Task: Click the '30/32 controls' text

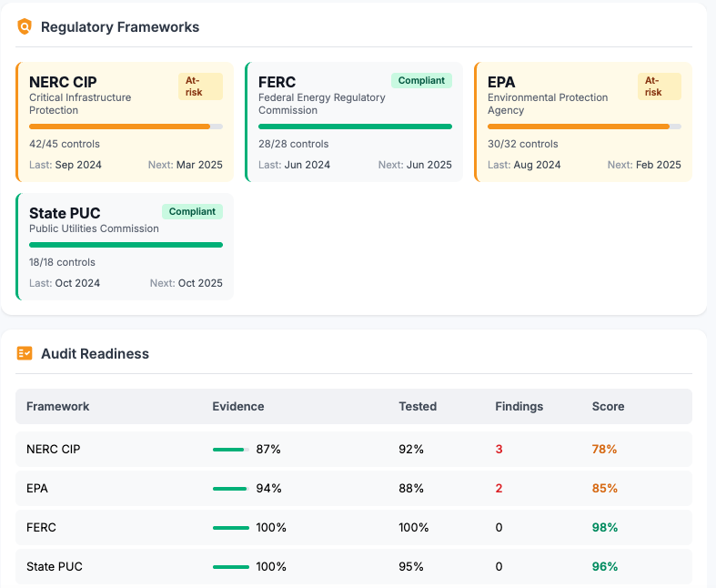Action: (523, 144)
